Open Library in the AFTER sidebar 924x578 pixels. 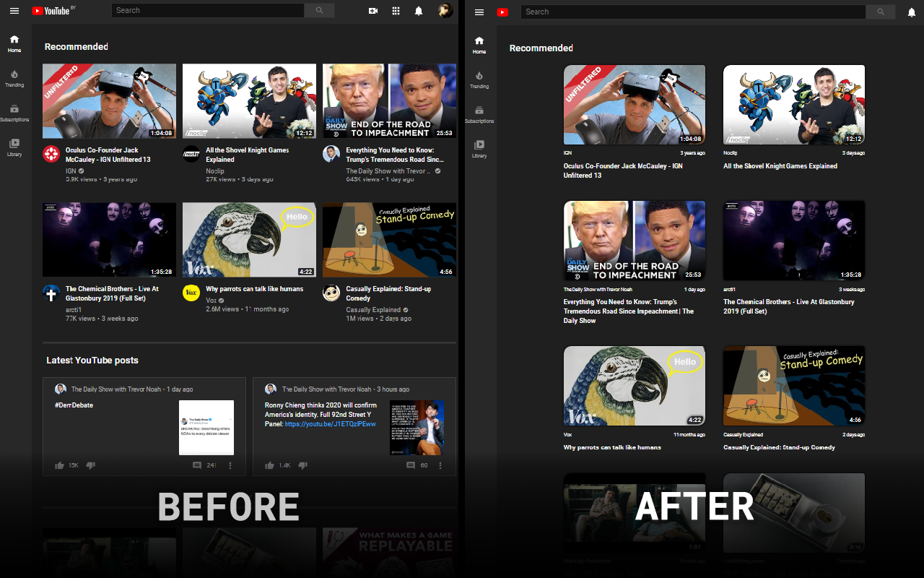(479, 149)
